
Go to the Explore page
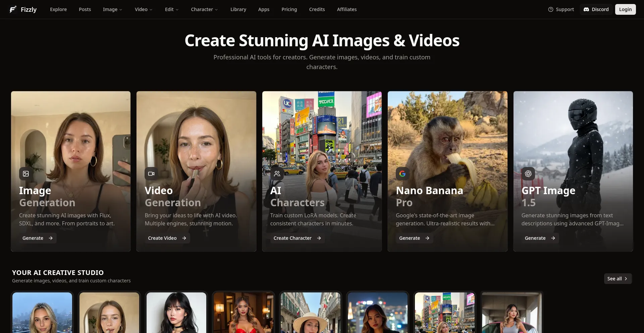[x=58, y=9]
